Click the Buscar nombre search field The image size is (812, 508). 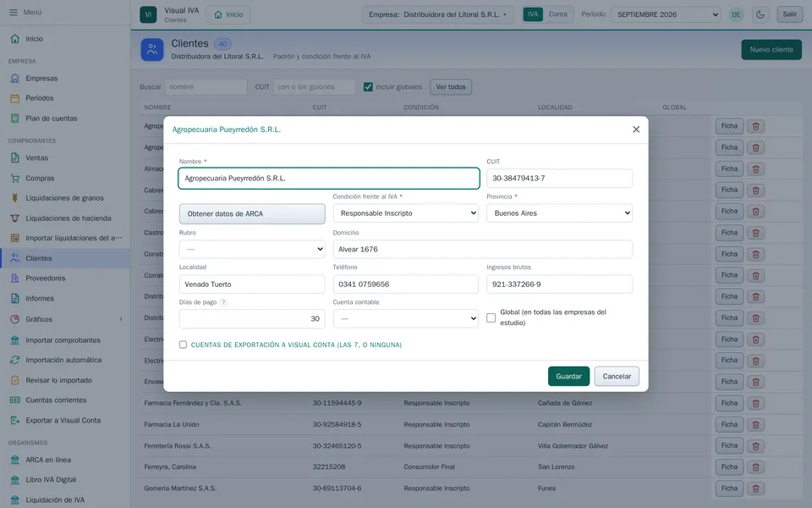point(206,87)
